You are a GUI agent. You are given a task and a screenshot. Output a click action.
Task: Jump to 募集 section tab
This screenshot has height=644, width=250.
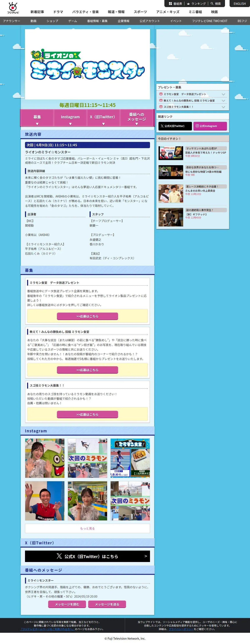point(37,118)
